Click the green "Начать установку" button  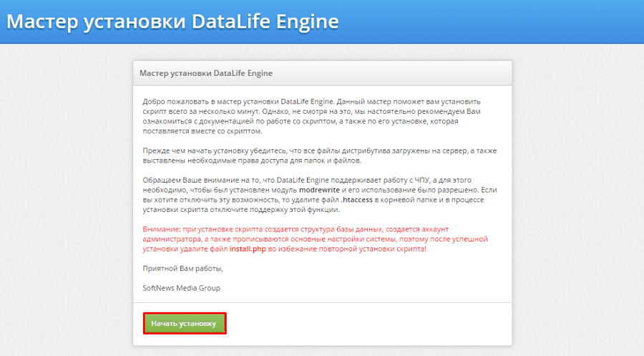pyautogui.click(x=184, y=323)
